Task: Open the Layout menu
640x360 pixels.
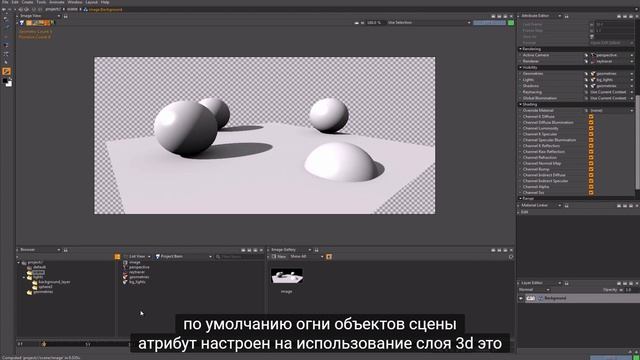Action: [91, 2]
